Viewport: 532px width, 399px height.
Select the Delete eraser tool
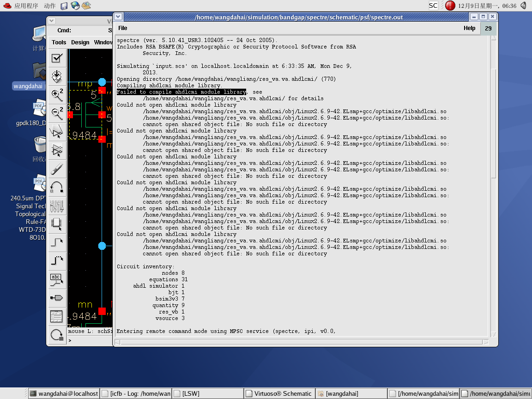pos(57,168)
